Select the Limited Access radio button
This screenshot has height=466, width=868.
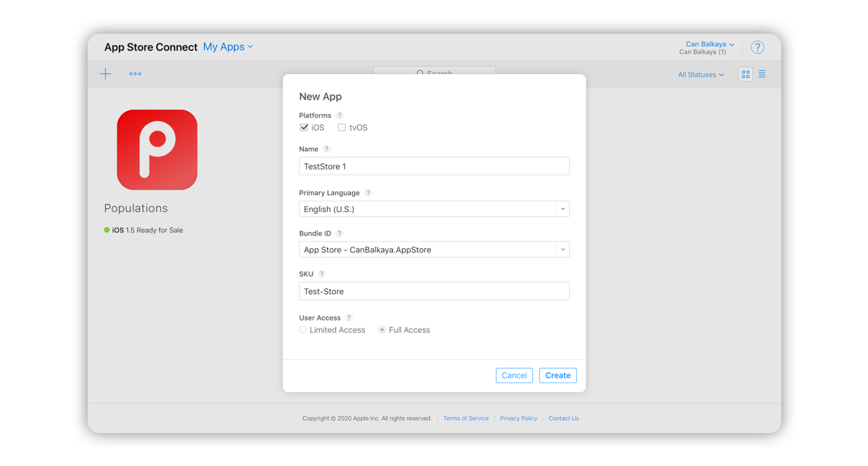303,330
